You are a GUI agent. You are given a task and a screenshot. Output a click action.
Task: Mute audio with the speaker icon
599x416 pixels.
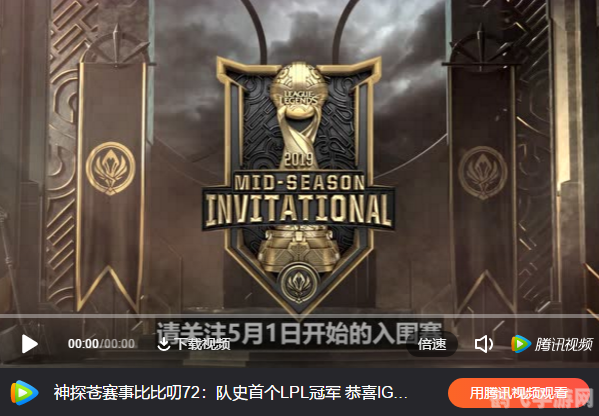point(483,344)
